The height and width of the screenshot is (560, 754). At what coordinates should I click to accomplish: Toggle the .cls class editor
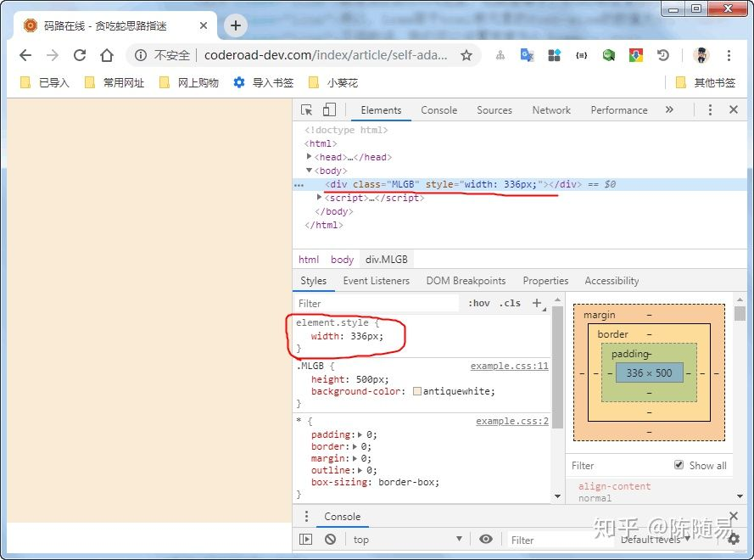tap(510, 303)
